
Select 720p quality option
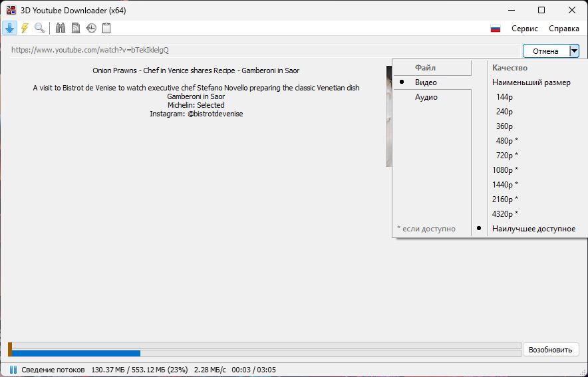click(507, 156)
